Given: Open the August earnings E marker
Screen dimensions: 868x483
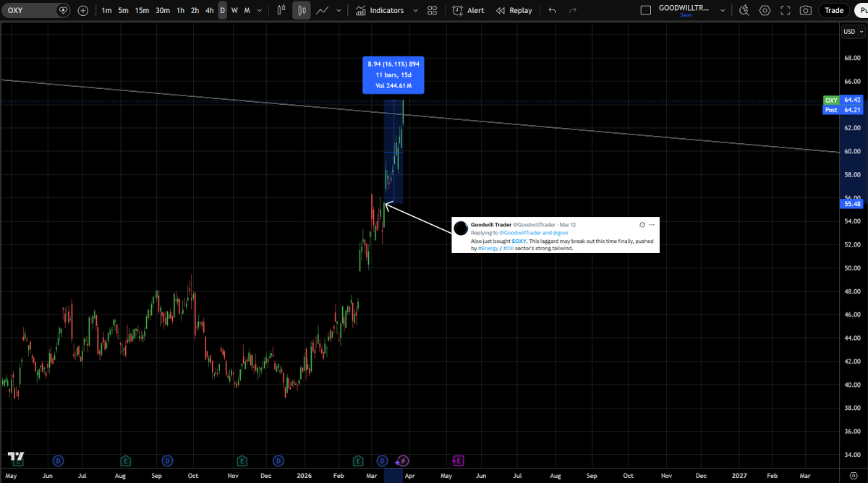Looking at the screenshot, I should [x=126, y=461].
